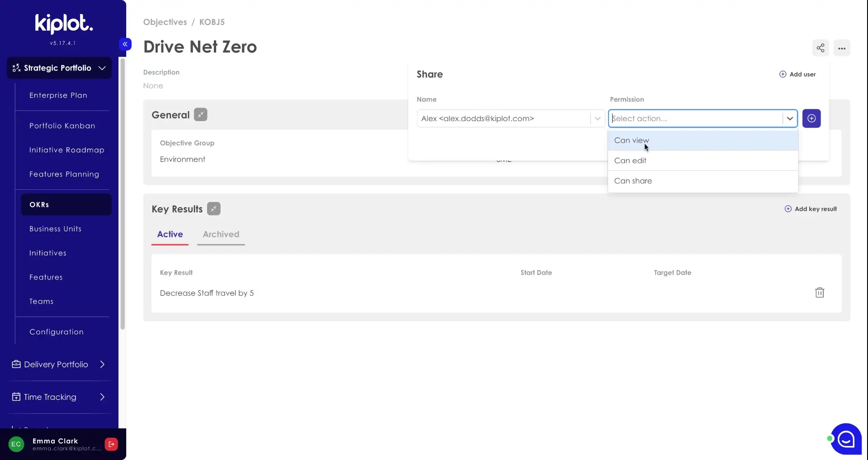868x460 pixels.
Task: Delete the Decrease Staff travel key result
Action: tap(819, 293)
